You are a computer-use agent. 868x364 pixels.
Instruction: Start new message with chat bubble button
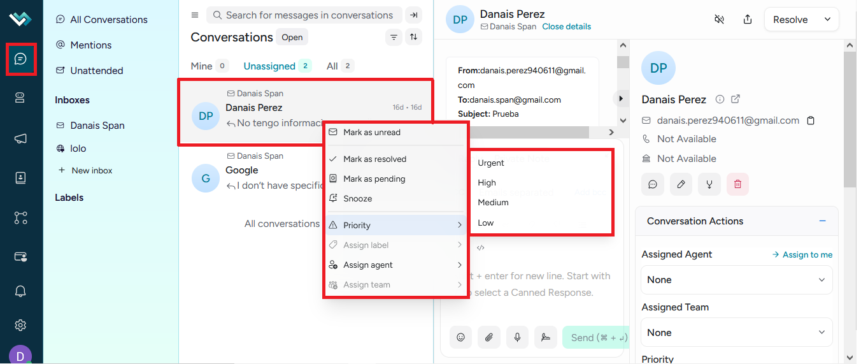[653, 184]
